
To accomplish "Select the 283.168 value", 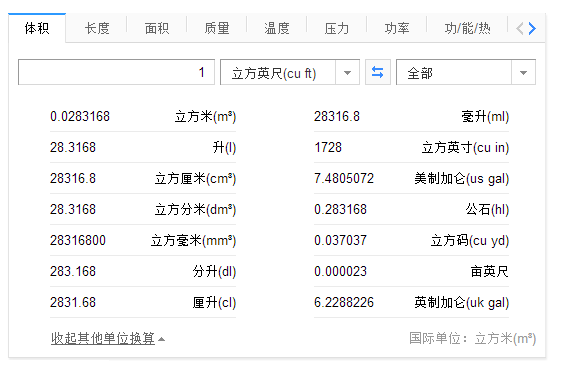I will pyautogui.click(x=73, y=271).
